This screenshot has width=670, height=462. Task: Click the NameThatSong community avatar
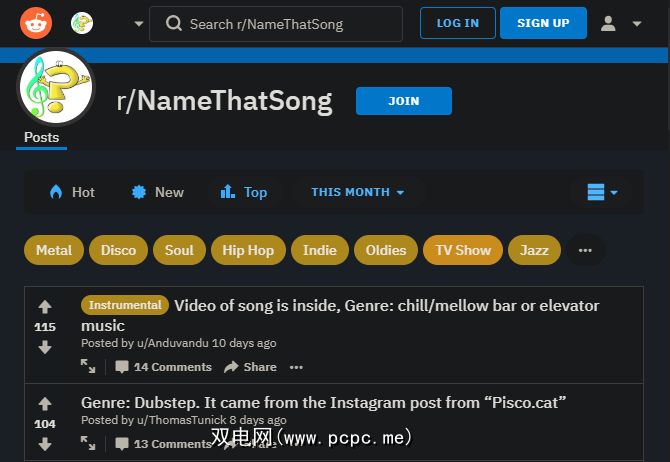[55, 87]
